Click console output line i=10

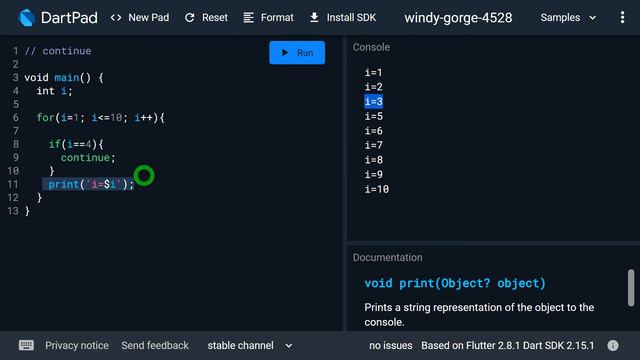[x=377, y=189]
